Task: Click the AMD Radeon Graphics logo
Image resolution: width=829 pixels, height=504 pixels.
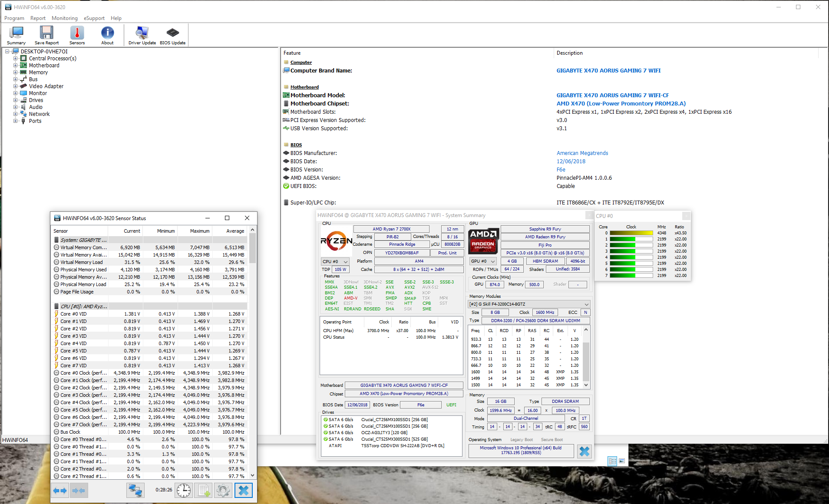Action: coord(483,240)
